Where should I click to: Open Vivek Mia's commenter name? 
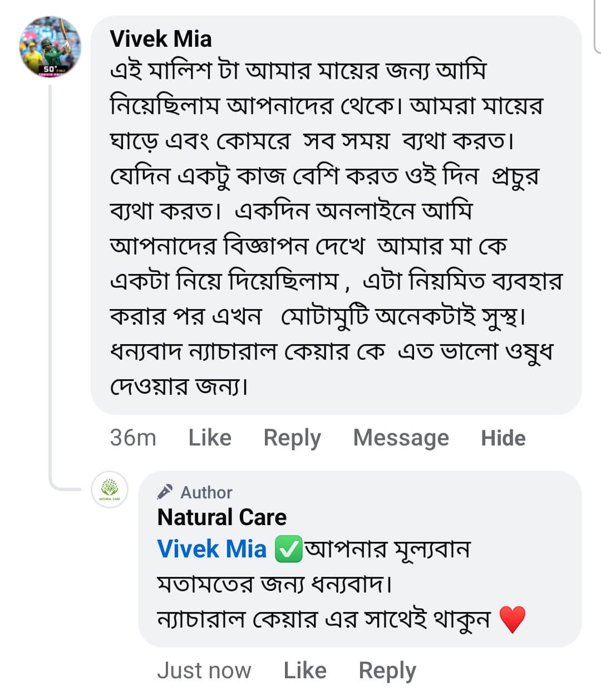point(161,39)
